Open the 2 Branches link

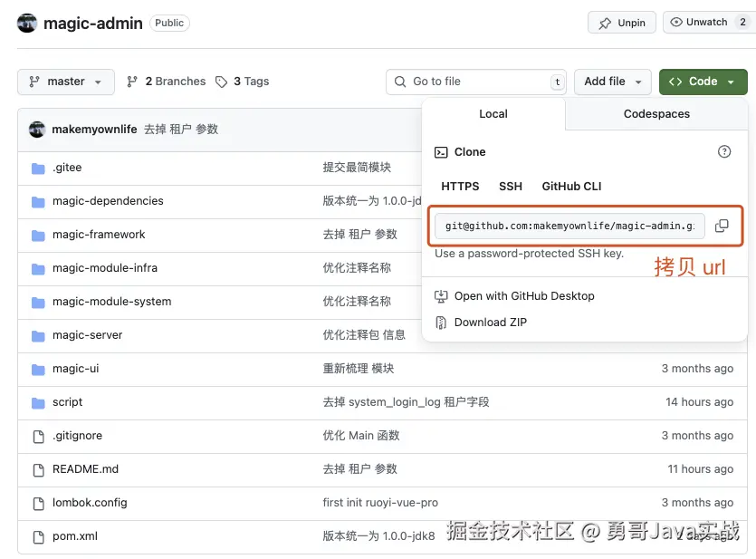point(167,82)
